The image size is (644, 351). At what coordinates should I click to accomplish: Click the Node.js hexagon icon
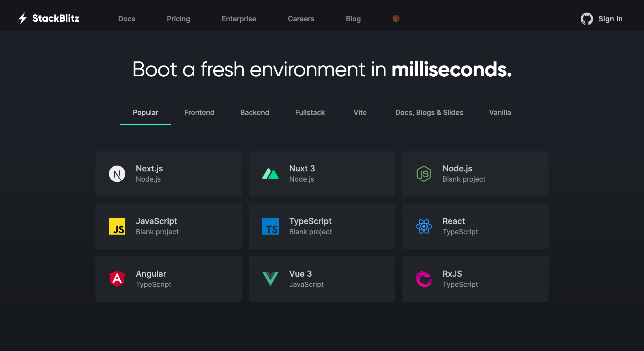424,173
